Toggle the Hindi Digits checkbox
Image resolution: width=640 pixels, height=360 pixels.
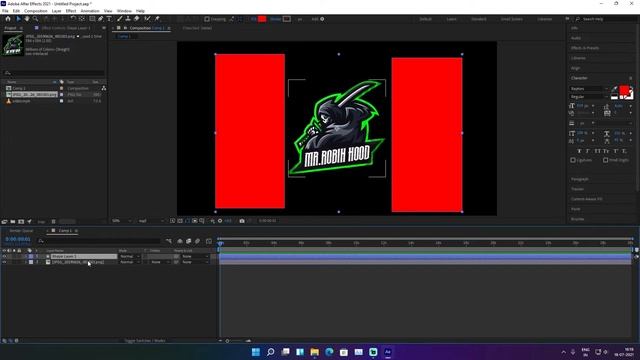click(x=606, y=160)
